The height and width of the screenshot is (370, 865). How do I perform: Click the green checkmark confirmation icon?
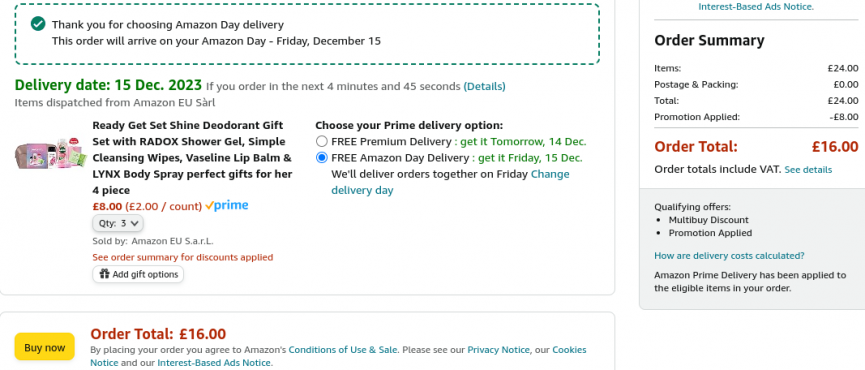[38, 24]
